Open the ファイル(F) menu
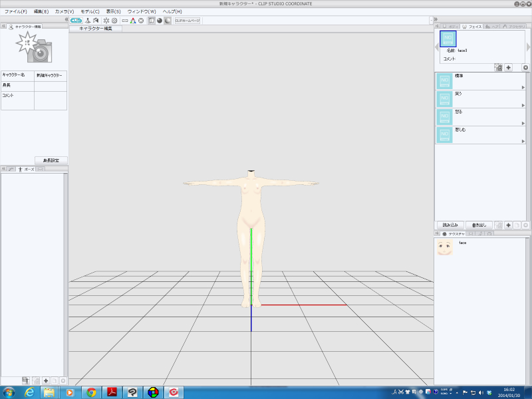Screen dimensions: 532x399 click(16, 11)
